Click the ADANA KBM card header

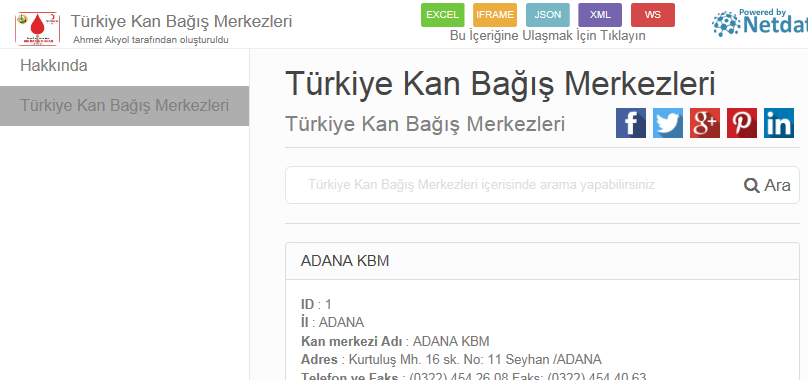pos(542,261)
